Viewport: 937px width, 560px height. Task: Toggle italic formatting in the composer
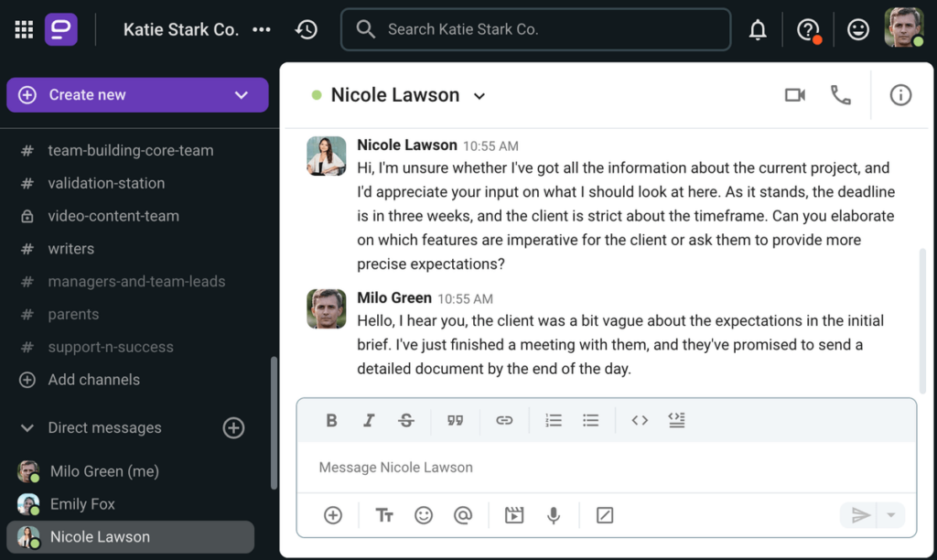pyautogui.click(x=369, y=420)
